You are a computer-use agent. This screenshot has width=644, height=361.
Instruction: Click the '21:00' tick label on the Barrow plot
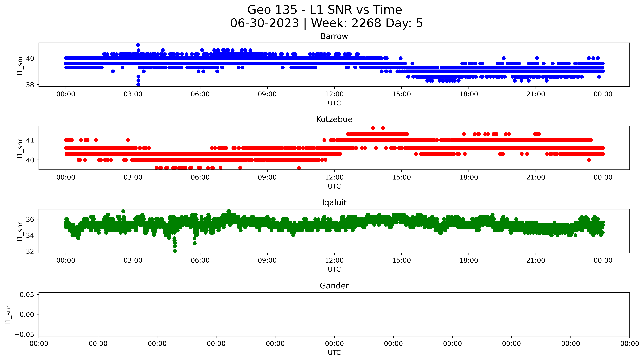coord(536,94)
